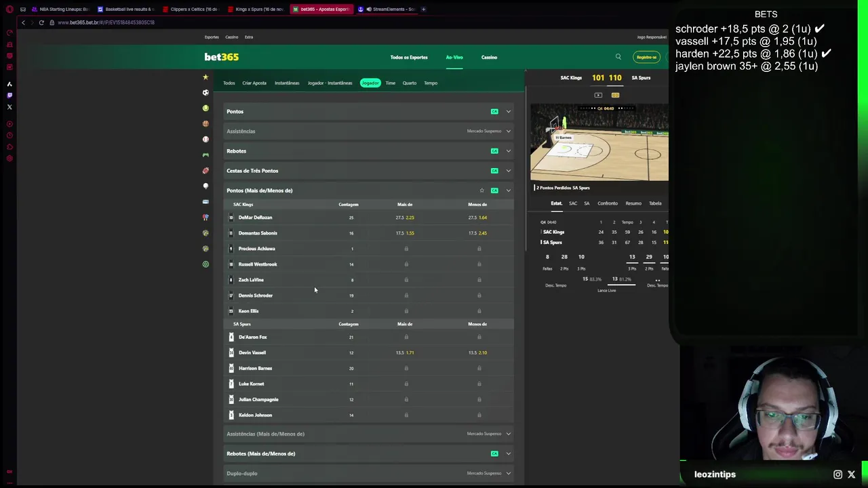Select the Instantâneas tab
This screenshot has height=488, width=868.
[x=287, y=83]
